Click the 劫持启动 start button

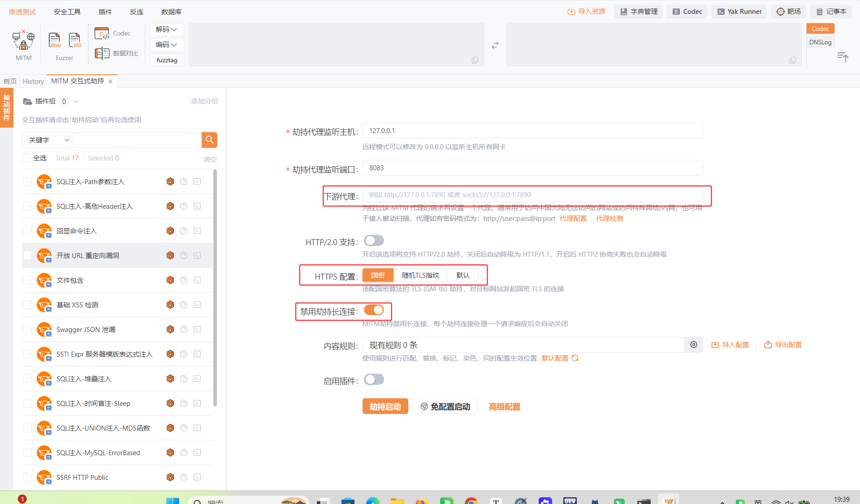[x=385, y=406]
